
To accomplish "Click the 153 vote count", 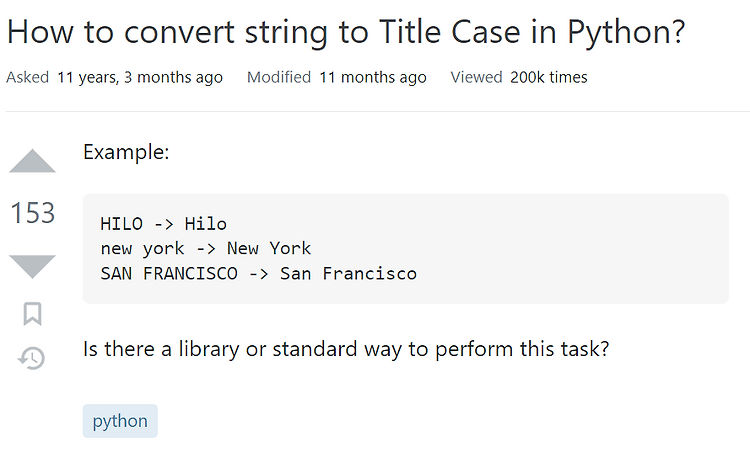I will pos(33,213).
